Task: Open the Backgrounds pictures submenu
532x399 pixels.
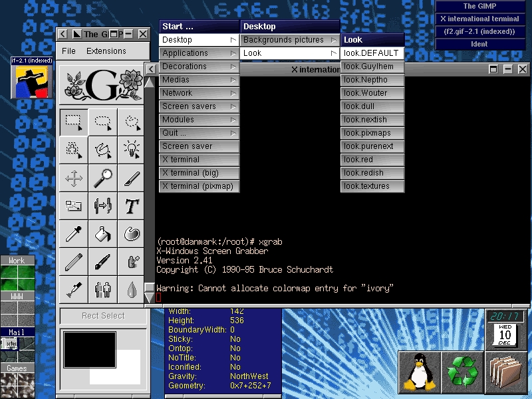Action: (x=290, y=39)
